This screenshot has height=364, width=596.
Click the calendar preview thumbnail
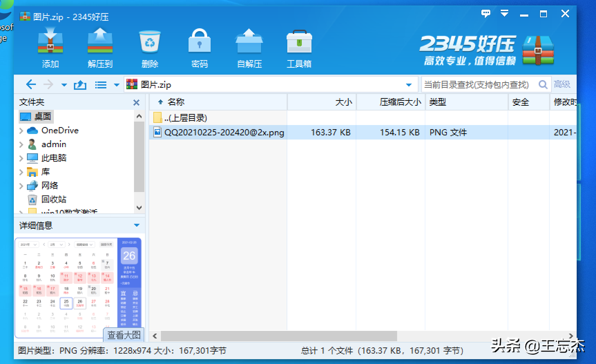click(78, 287)
